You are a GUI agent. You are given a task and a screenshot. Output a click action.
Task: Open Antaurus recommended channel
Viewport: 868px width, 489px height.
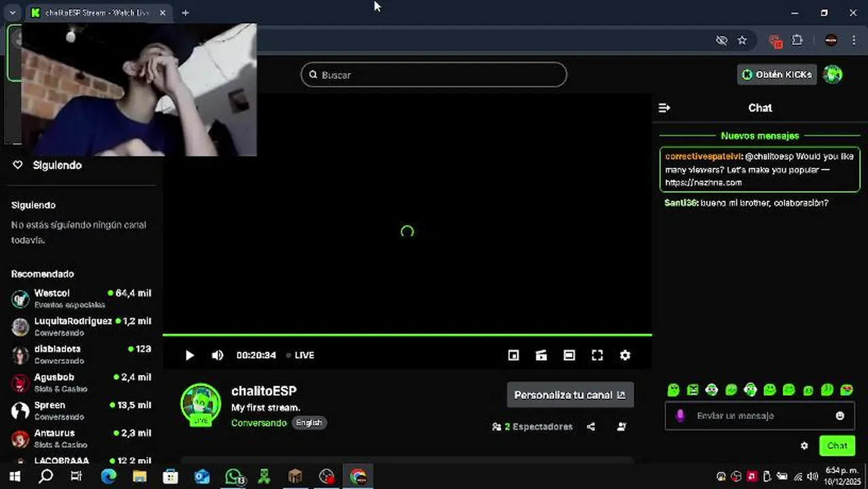(81, 438)
